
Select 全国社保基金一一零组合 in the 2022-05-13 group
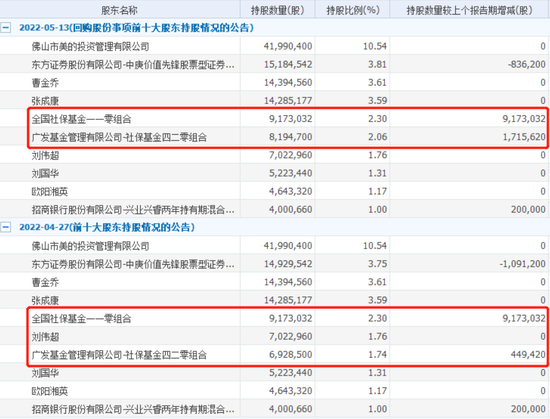tap(81, 119)
